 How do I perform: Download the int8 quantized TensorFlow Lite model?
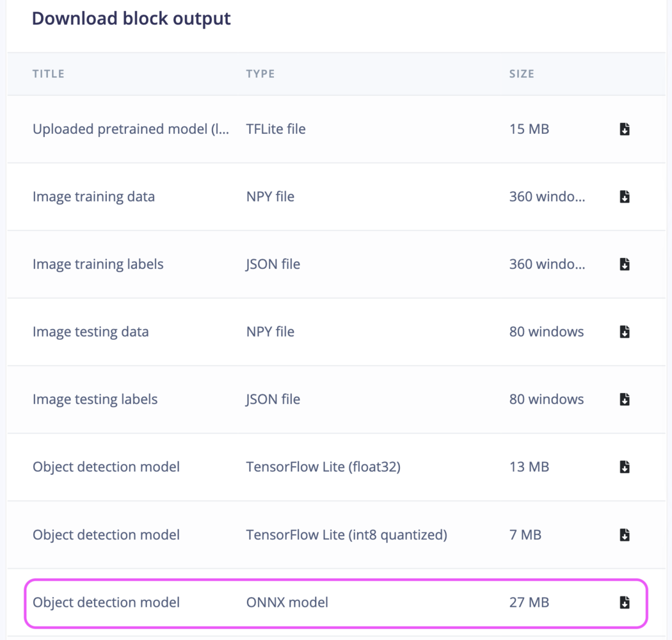coord(625,535)
